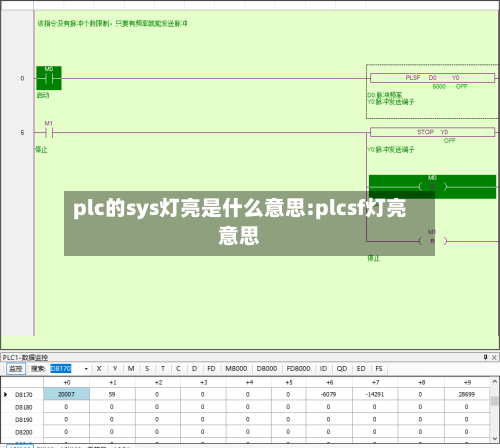Jump to M8000 special registers

pyautogui.click(x=236, y=369)
